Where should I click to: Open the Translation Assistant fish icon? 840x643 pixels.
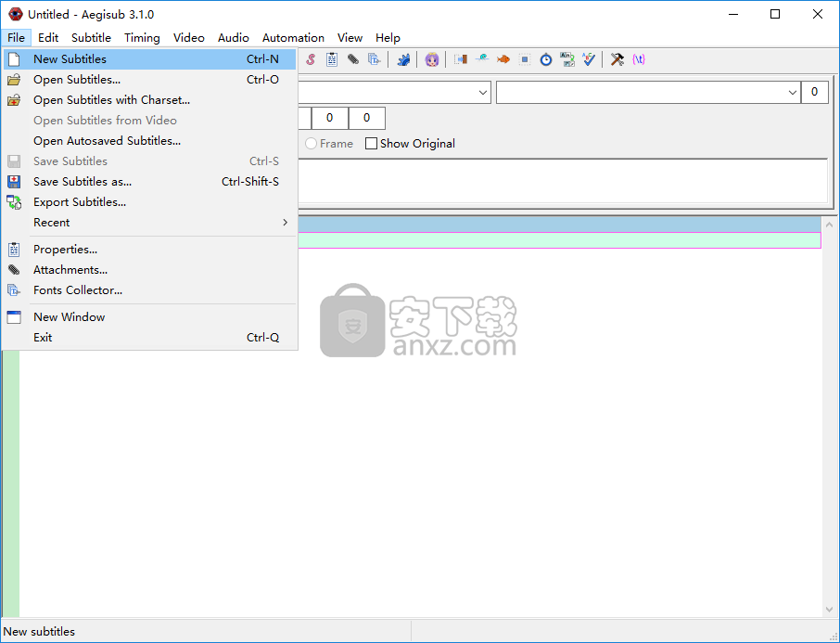click(503, 59)
